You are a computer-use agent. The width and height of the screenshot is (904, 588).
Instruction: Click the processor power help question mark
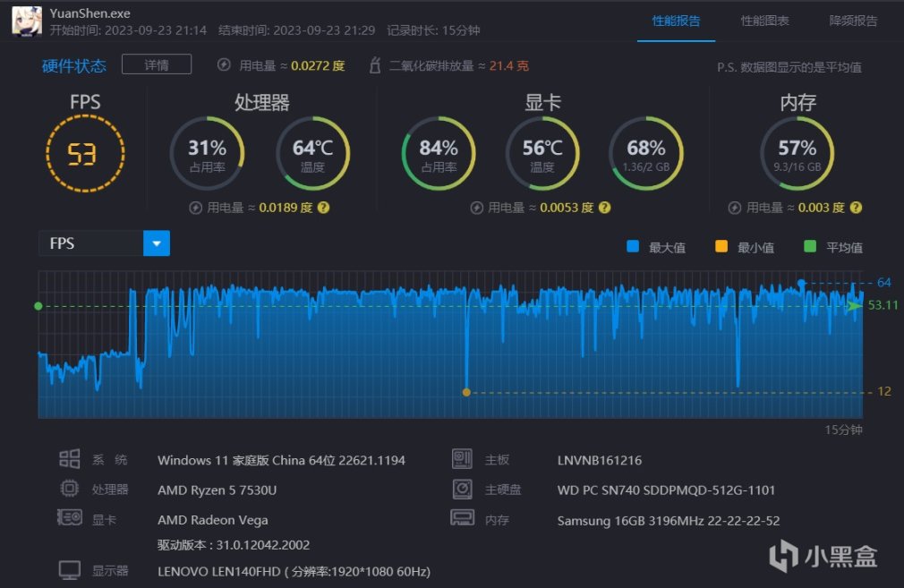(323, 208)
